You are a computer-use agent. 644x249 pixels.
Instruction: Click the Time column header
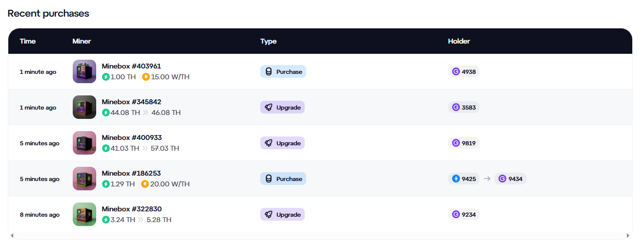[28, 41]
